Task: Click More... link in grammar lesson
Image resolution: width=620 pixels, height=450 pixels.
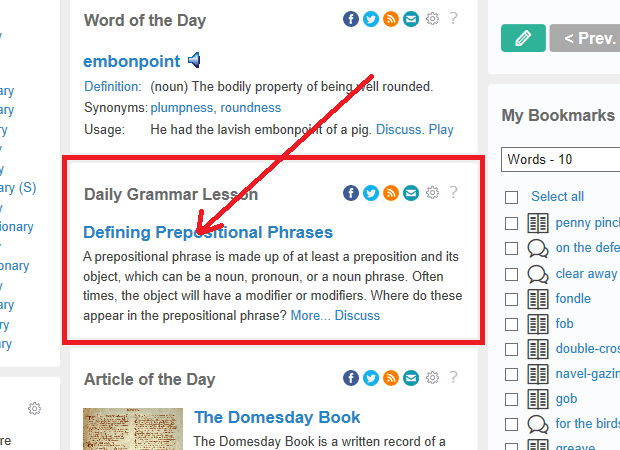Action: point(310,316)
